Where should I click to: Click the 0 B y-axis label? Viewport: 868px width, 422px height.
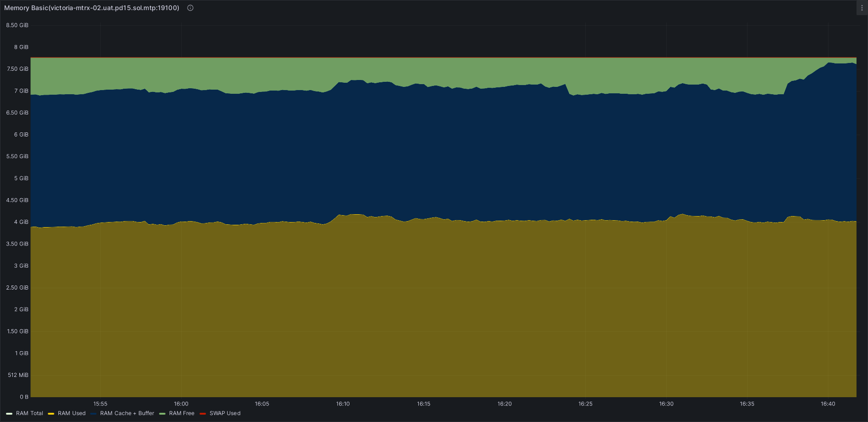[x=24, y=397]
